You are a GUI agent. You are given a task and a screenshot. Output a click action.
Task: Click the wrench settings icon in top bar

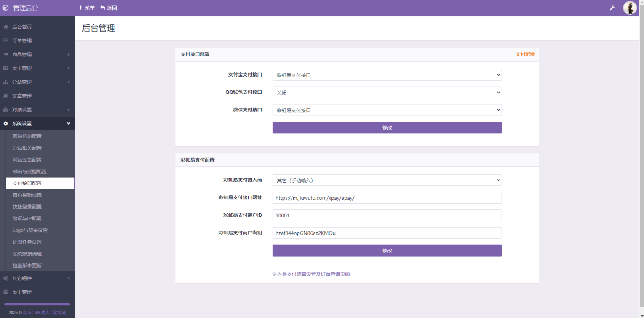[612, 8]
